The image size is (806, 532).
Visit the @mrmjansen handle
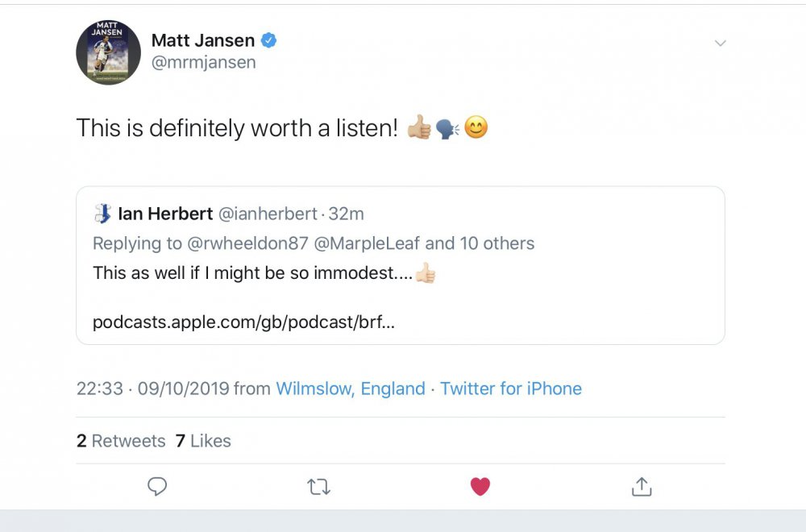[x=203, y=62]
